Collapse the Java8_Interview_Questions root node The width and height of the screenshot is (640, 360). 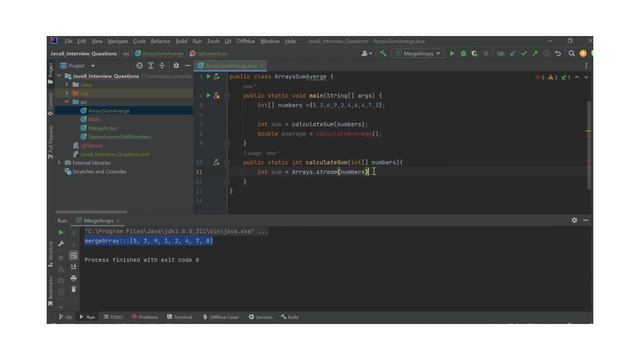coord(60,76)
